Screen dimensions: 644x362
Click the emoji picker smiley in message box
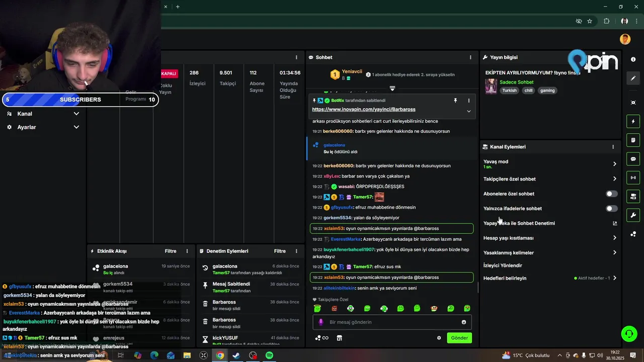click(464, 322)
